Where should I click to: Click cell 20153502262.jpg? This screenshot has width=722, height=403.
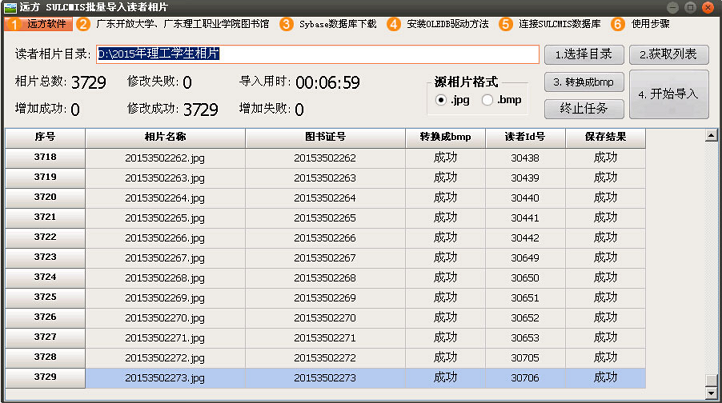[165, 158]
